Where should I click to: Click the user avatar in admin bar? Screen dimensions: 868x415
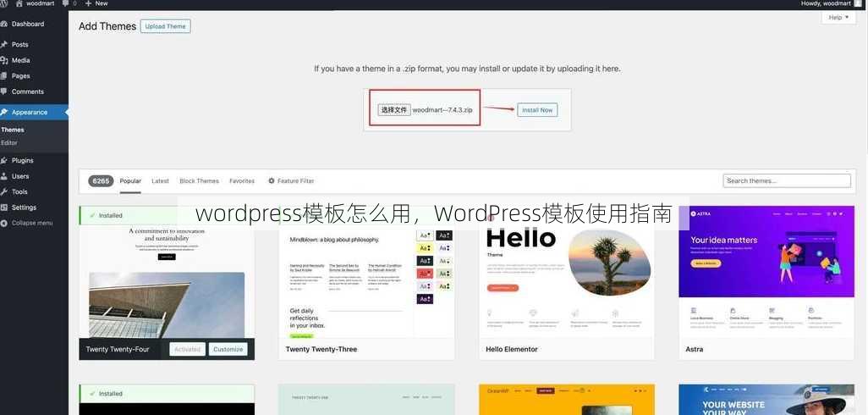click(x=858, y=3)
